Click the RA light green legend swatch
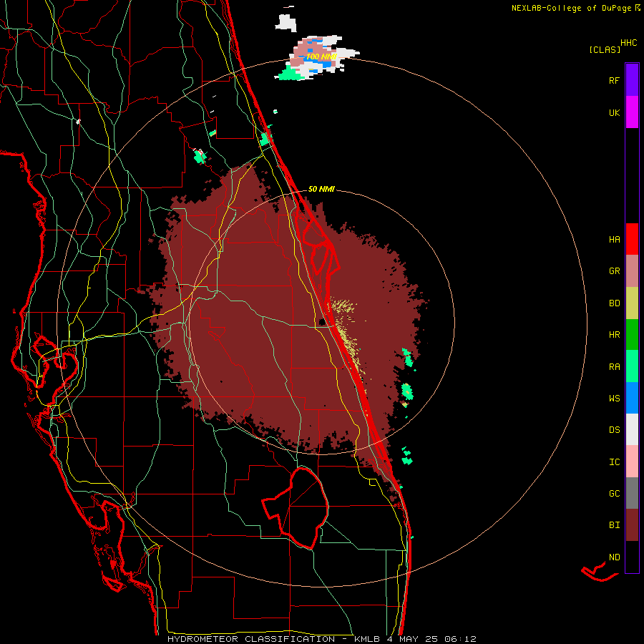 click(632, 366)
